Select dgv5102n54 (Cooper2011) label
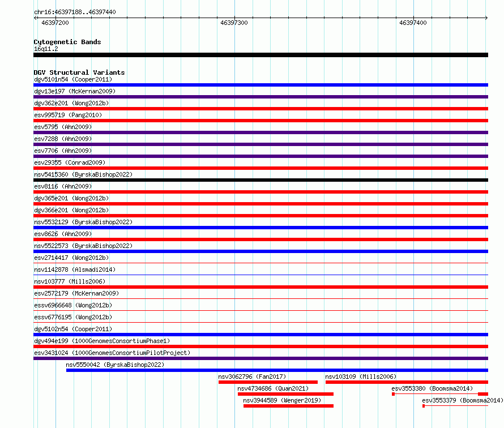The height and width of the screenshot is (428, 504). pyautogui.click(x=73, y=329)
